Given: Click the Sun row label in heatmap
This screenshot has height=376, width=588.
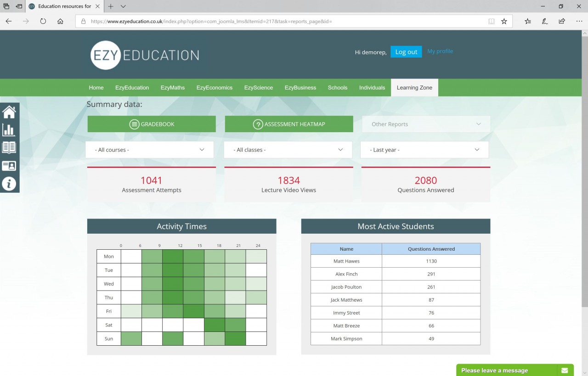Looking at the screenshot, I should click(109, 339).
